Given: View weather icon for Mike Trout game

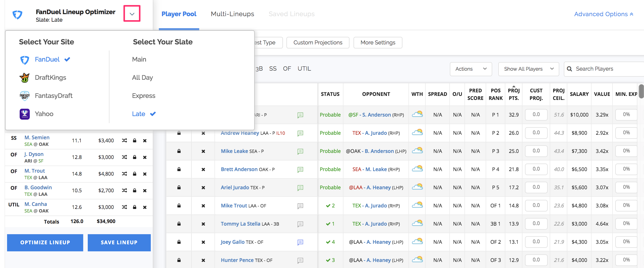Looking at the screenshot, I should pos(417,205).
